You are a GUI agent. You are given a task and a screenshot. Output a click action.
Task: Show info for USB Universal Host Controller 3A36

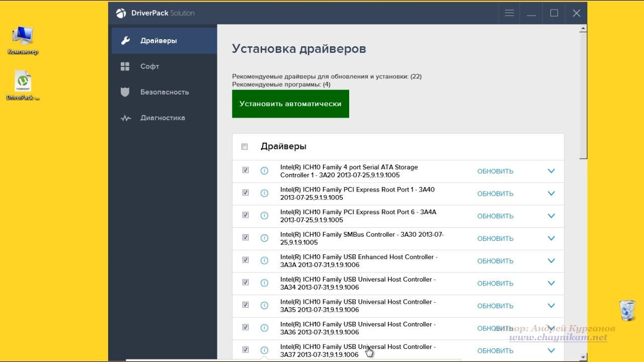tap(264, 328)
